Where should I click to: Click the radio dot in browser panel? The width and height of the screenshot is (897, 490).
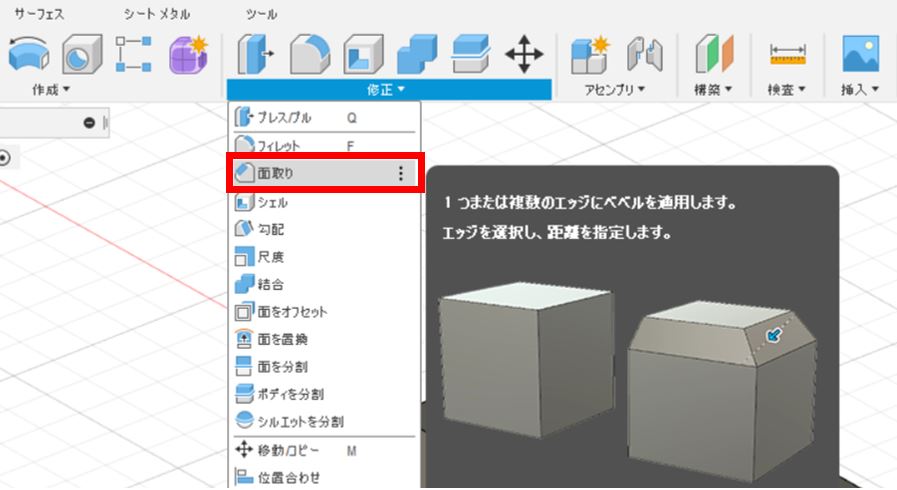[x=3, y=157]
